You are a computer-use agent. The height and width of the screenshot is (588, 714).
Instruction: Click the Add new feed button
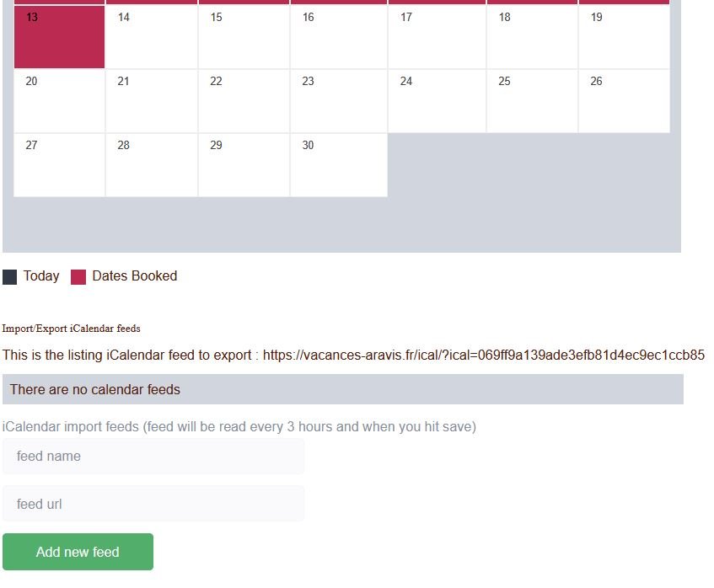pyautogui.click(x=78, y=552)
